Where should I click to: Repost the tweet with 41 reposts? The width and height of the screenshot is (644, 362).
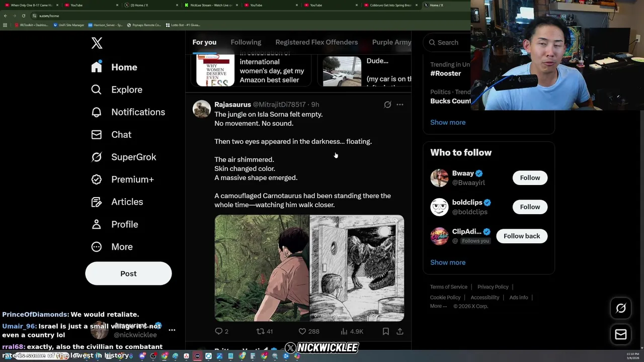pos(265,331)
